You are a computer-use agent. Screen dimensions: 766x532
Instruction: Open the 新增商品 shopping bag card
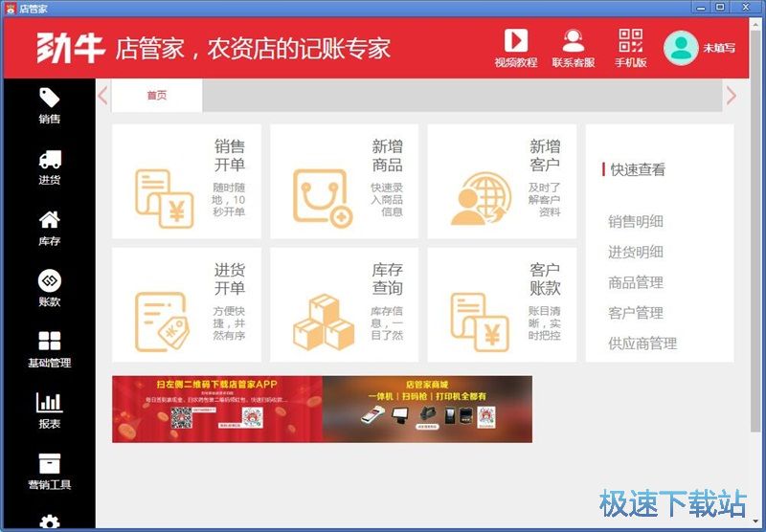(344, 182)
